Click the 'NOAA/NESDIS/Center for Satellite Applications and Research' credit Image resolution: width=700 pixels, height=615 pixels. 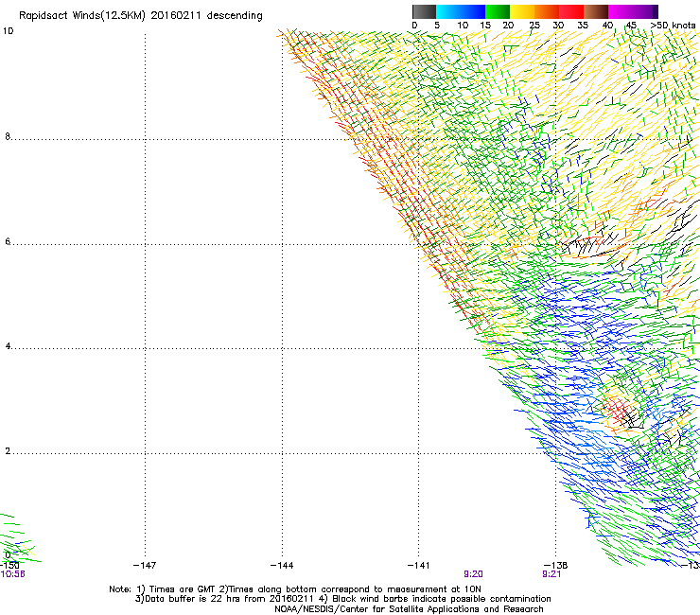tap(409, 609)
